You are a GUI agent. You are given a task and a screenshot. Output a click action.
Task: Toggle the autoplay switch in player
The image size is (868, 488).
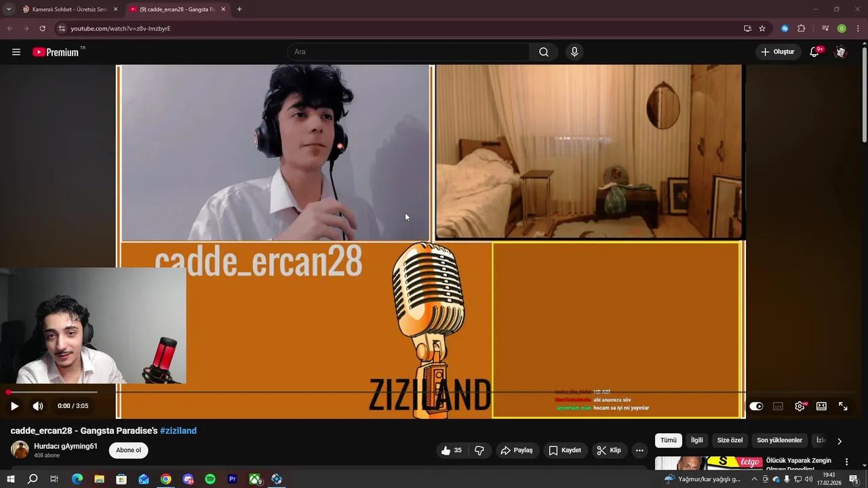pos(756,406)
